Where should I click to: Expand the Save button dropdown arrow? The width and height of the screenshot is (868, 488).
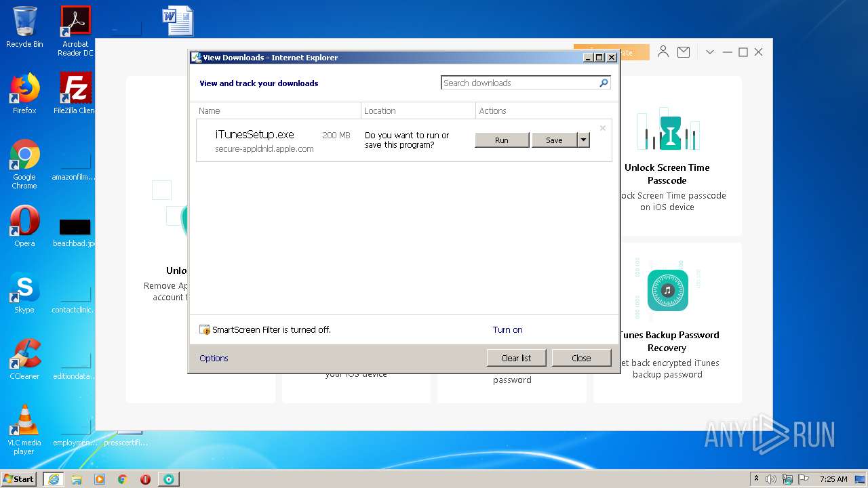pos(583,140)
